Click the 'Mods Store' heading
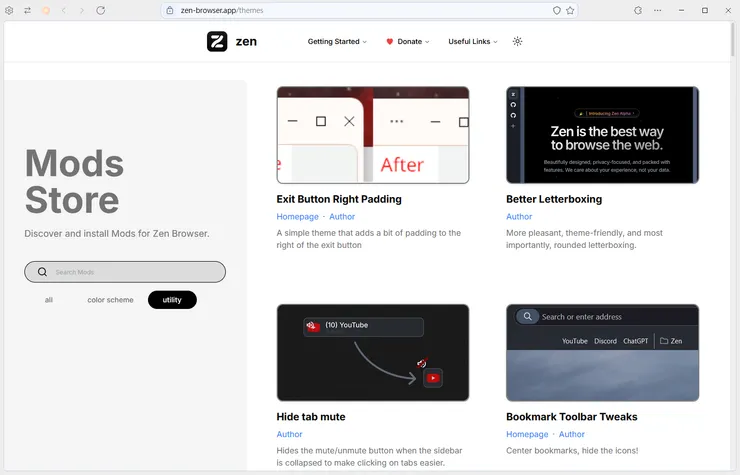This screenshot has width=740, height=475. (x=74, y=182)
